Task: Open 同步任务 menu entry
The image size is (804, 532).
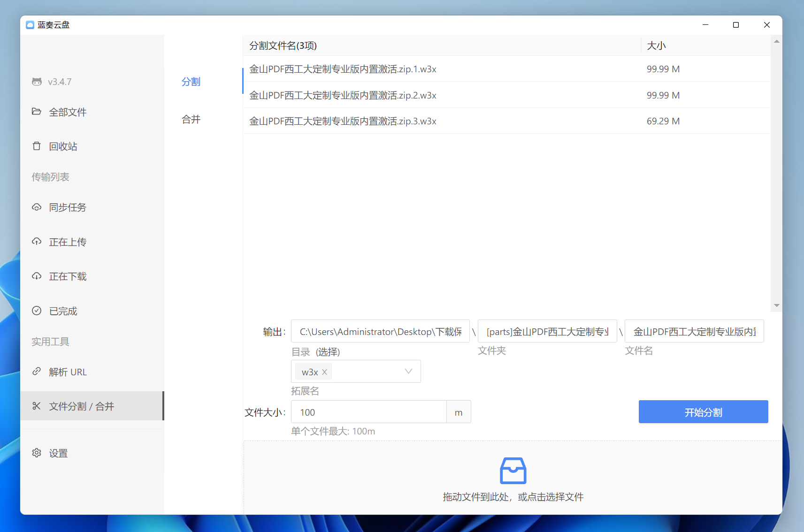Action: (92, 207)
